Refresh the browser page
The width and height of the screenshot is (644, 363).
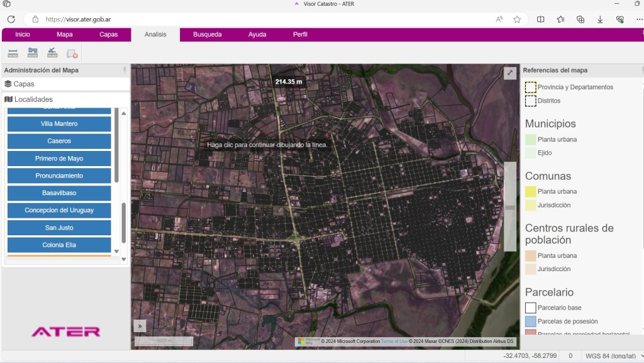click(11, 20)
